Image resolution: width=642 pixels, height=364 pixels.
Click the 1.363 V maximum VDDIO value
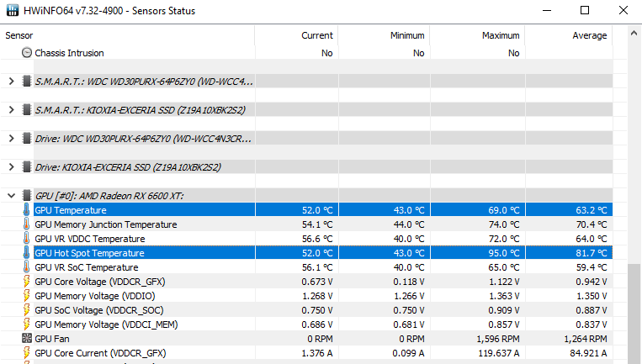tap(504, 296)
